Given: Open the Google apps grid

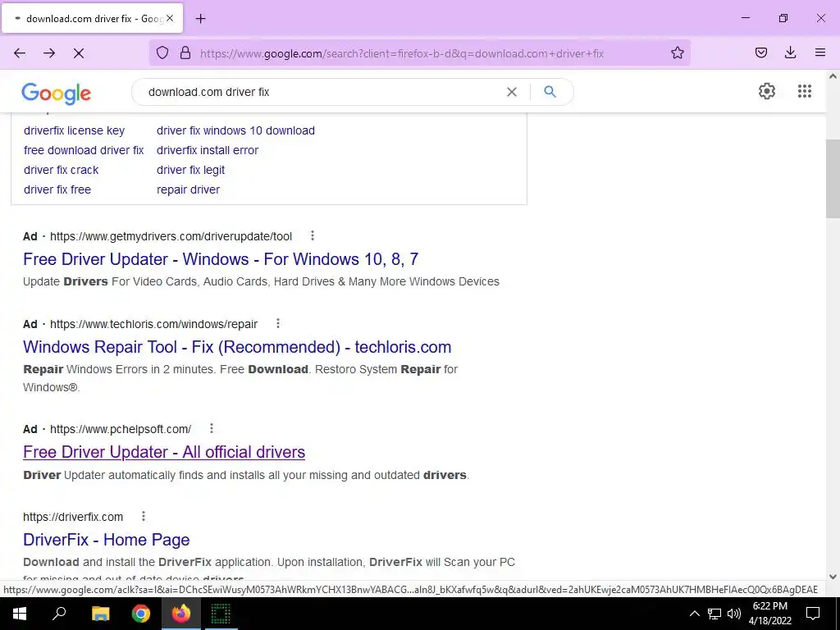Looking at the screenshot, I should 804,91.
